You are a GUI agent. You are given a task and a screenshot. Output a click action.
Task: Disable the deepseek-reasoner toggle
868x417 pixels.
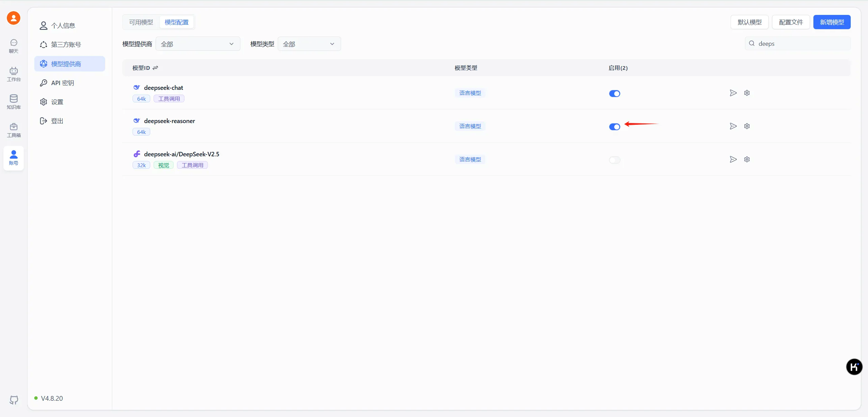tap(614, 127)
